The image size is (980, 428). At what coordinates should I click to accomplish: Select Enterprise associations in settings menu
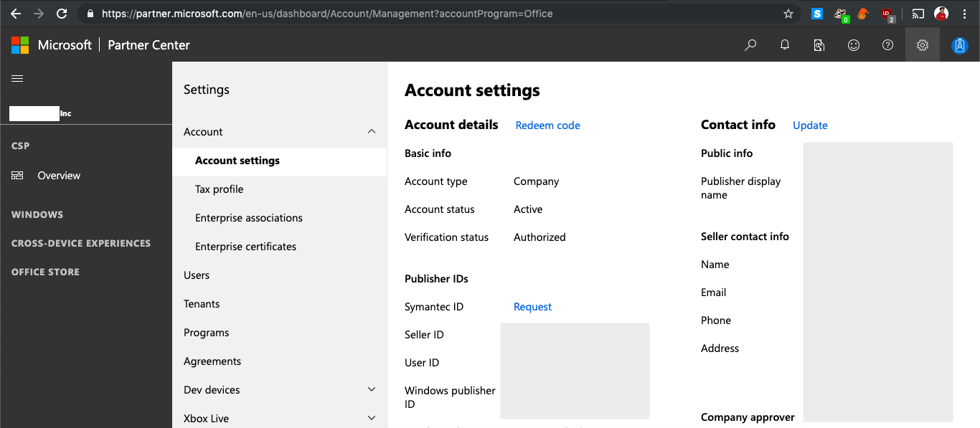248,218
